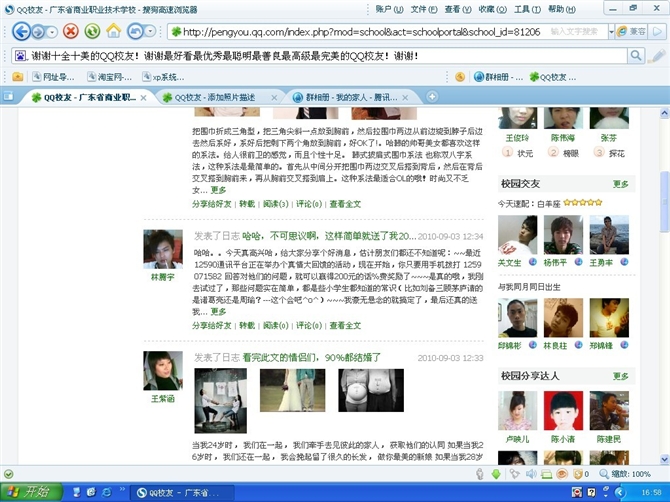Open the 淘宝网 bookmark

(x=109, y=77)
